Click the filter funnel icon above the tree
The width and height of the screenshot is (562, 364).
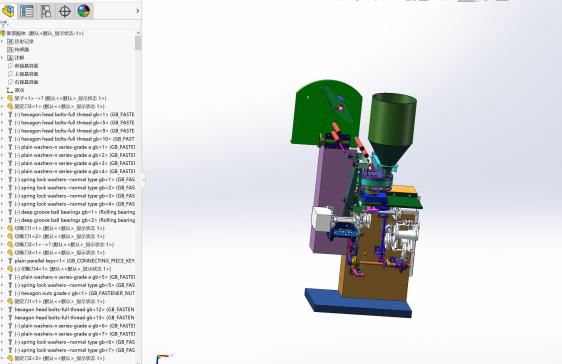[x=4, y=24]
